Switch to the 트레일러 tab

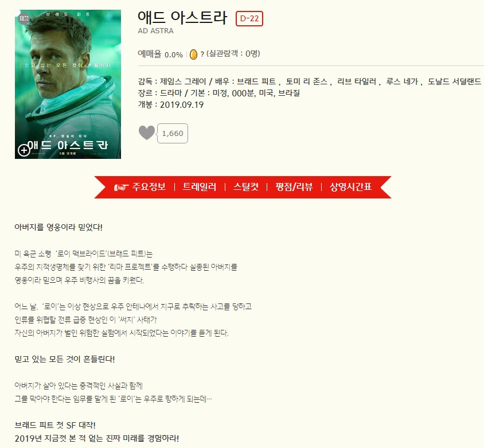point(200,187)
